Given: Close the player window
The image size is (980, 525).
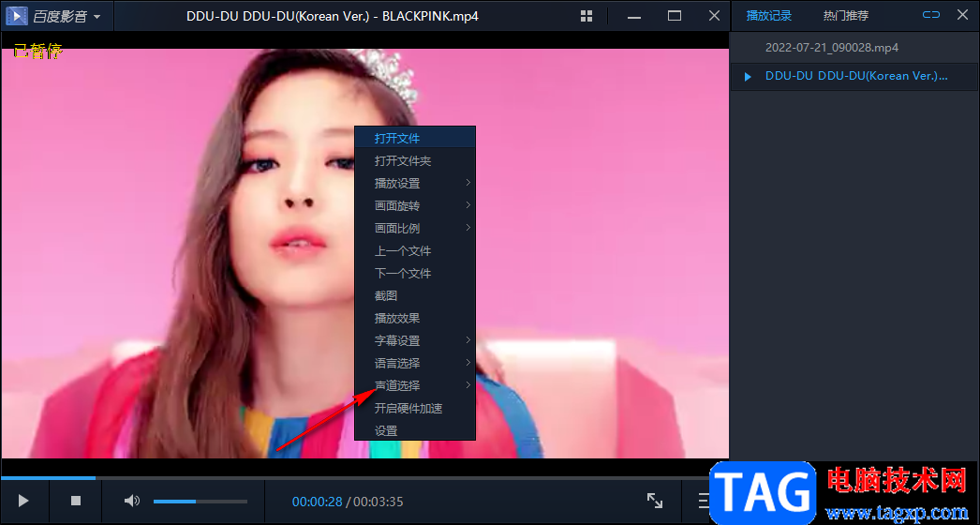Looking at the screenshot, I should click(x=714, y=16).
